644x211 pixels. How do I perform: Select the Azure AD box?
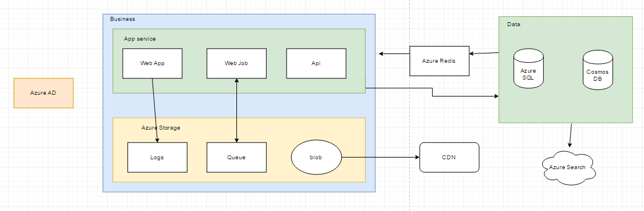[x=44, y=93]
